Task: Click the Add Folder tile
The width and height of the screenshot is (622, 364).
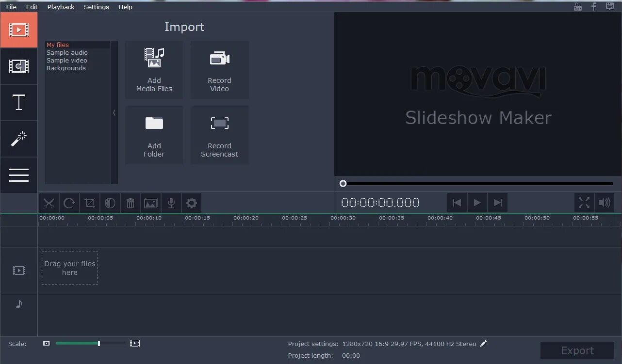Action: tap(154, 135)
